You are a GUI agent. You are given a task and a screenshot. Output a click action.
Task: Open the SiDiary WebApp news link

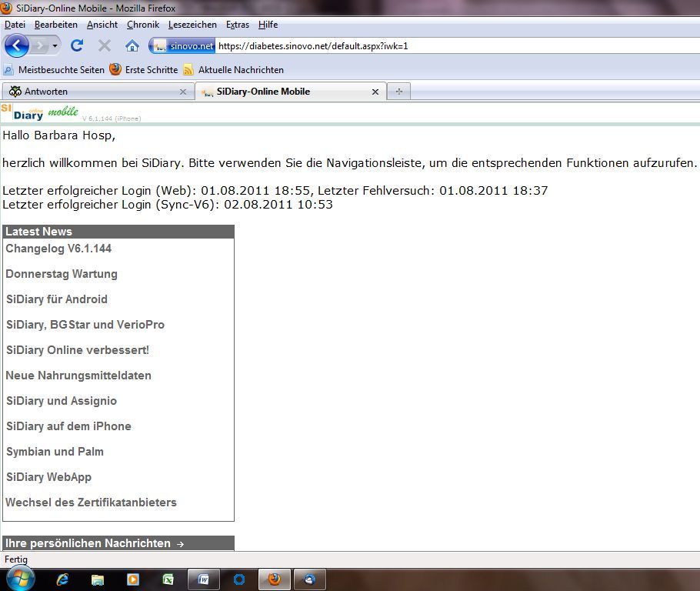pyautogui.click(x=48, y=477)
